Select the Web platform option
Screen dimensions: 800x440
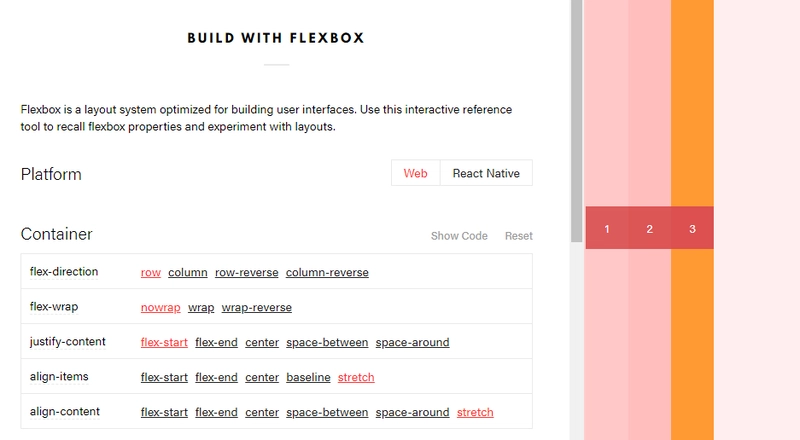coord(415,173)
